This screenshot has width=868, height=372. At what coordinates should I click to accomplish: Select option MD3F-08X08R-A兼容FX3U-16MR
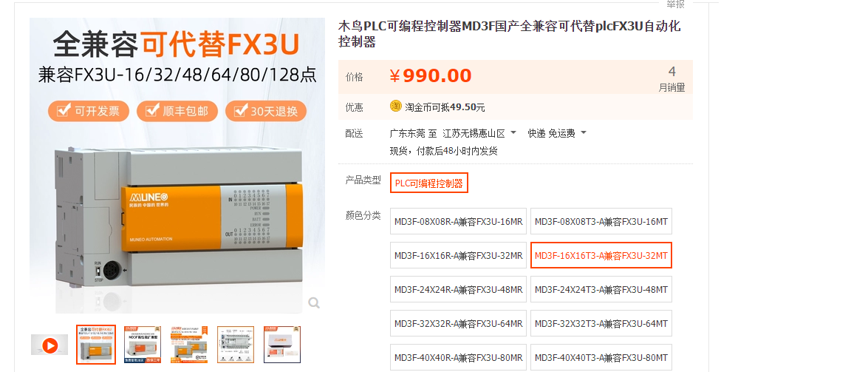pyautogui.click(x=458, y=222)
